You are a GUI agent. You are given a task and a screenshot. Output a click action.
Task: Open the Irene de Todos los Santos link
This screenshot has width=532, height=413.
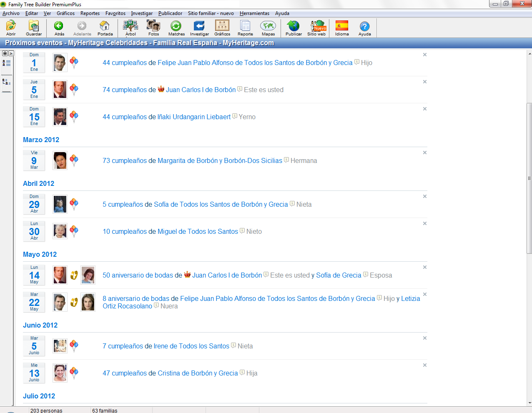(x=191, y=346)
